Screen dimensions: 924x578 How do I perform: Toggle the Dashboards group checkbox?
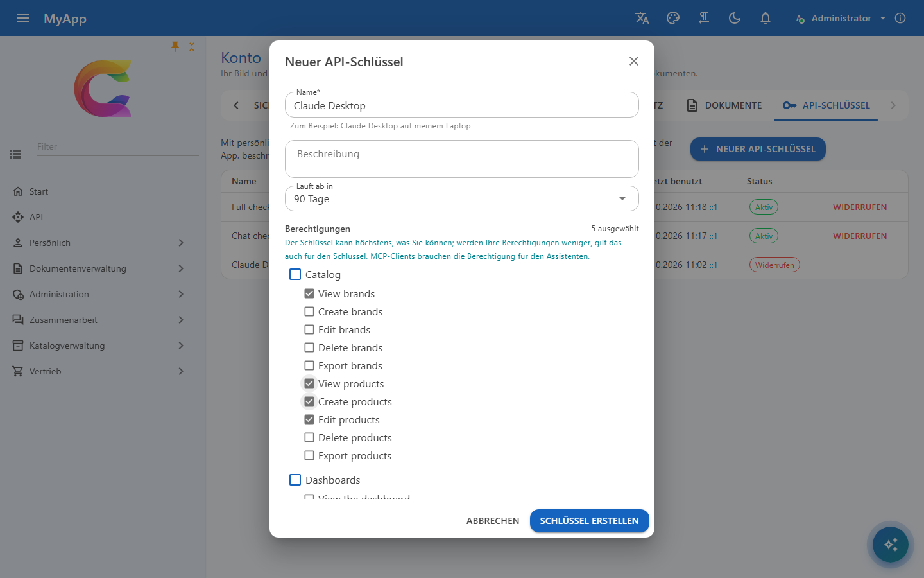(x=295, y=480)
